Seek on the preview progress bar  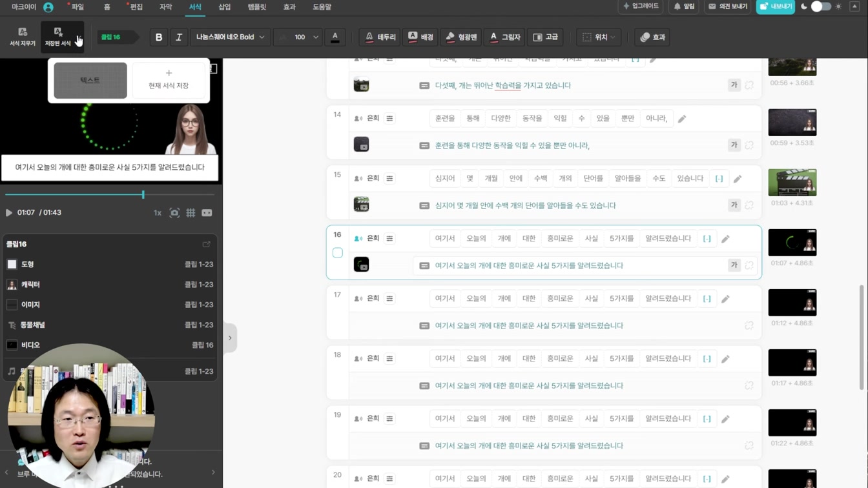110,194
